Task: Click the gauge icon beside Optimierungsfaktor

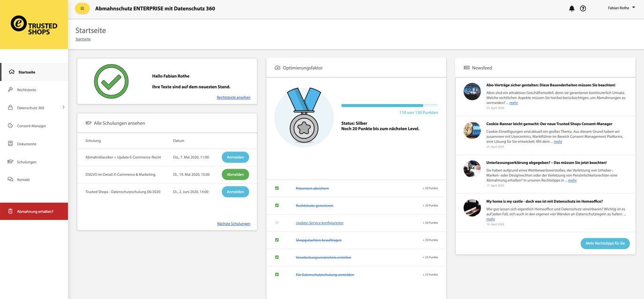Action: pos(277,68)
